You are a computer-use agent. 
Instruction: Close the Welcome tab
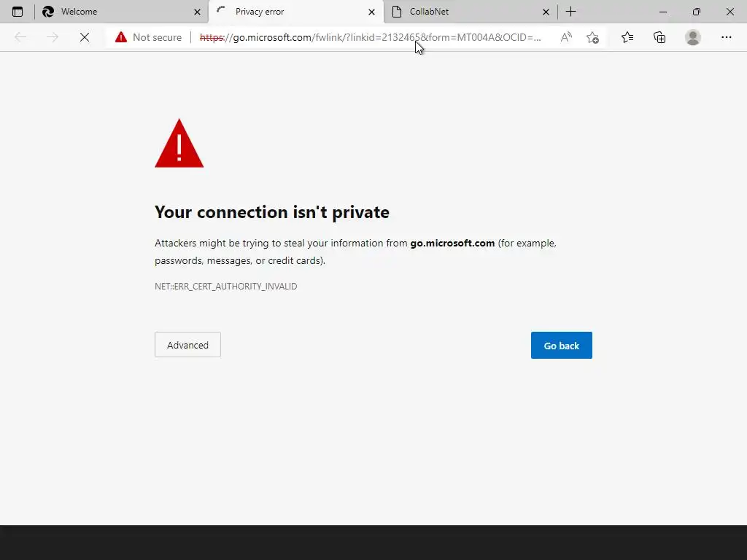pos(197,12)
